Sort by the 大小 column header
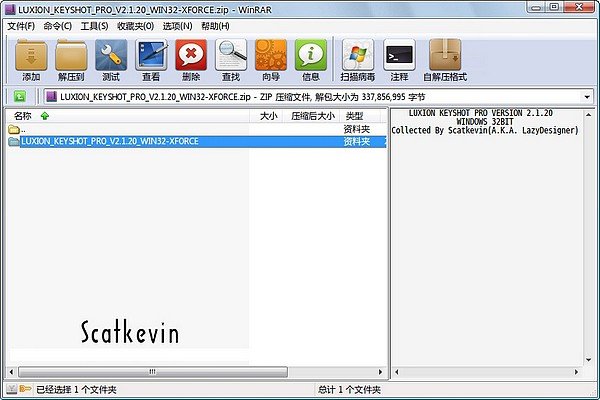 266,116
